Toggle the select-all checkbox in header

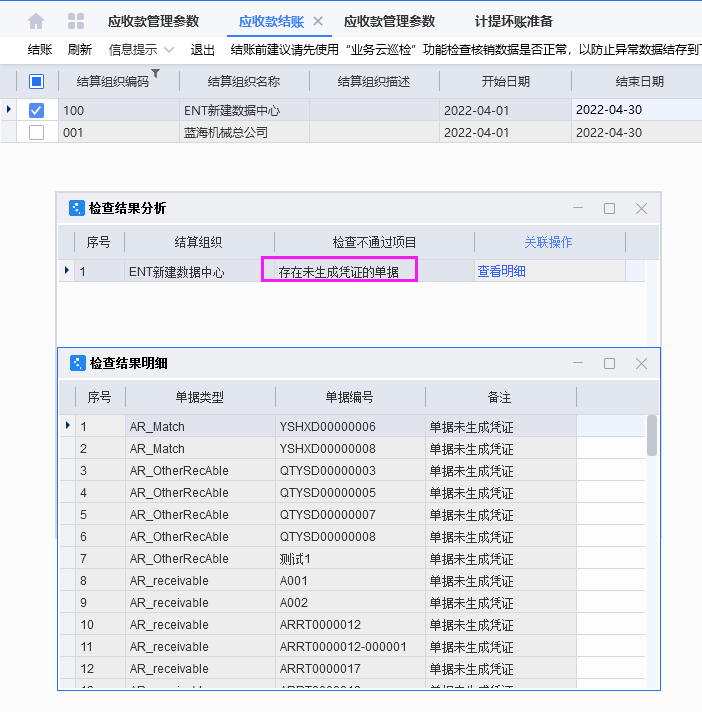pos(37,82)
